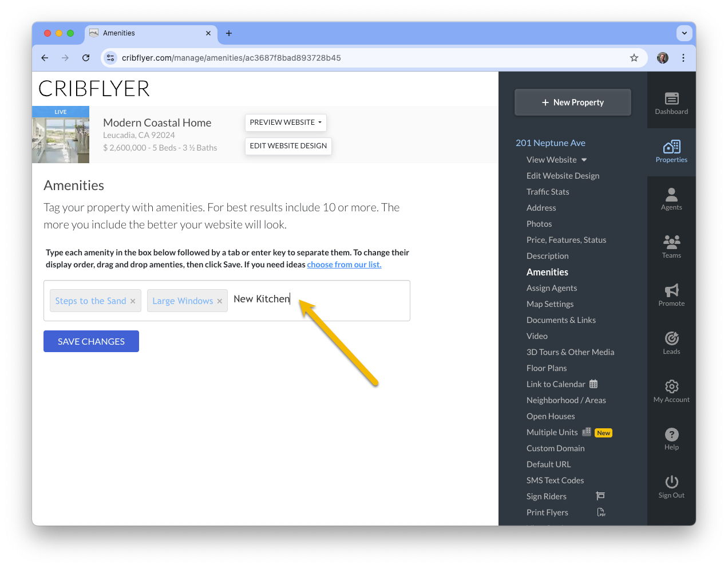Open Photos in the property menu
The height and width of the screenshot is (568, 728).
click(539, 224)
